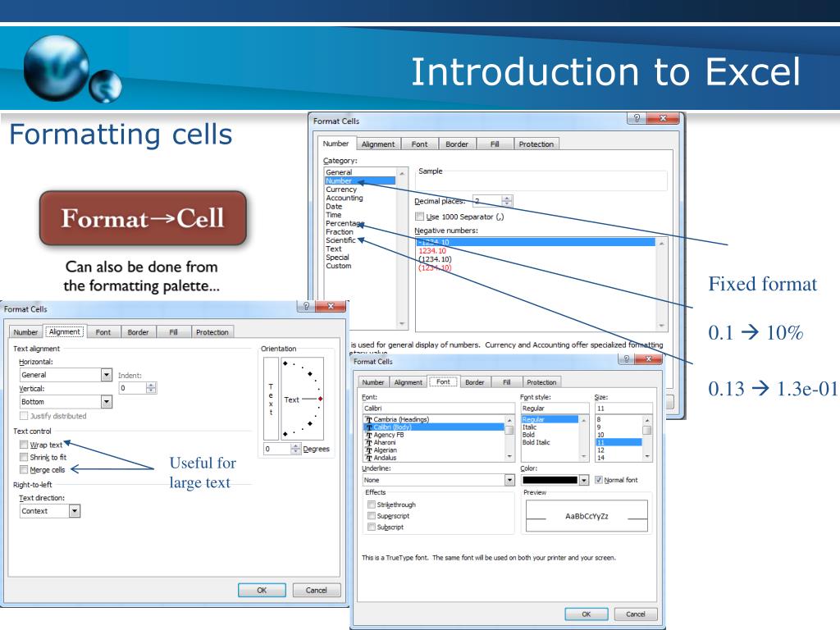Click Cancel in the Font dialog
The width and height of the screenshot is (840, 630).
636,614
